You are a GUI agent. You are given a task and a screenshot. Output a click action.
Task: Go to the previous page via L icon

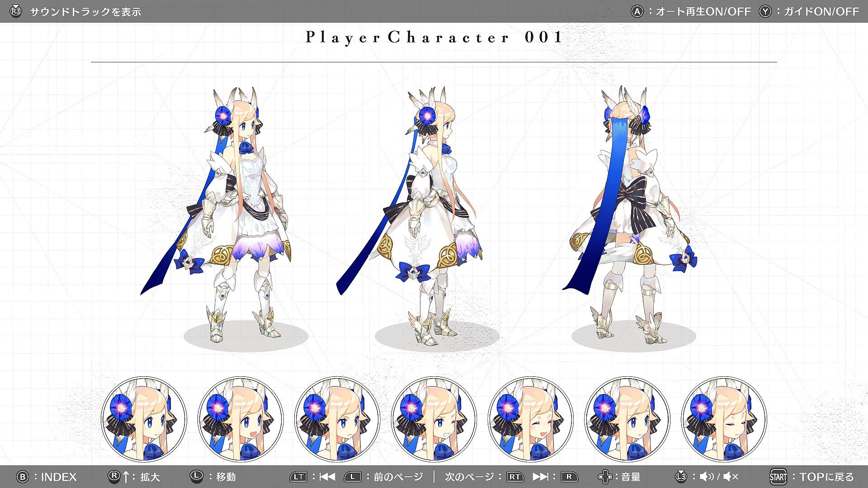[x=353, y=477]
